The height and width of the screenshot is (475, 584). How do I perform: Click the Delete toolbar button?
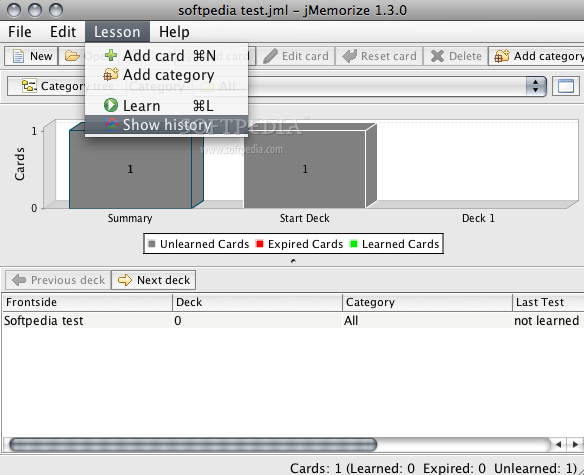point(456,56)
